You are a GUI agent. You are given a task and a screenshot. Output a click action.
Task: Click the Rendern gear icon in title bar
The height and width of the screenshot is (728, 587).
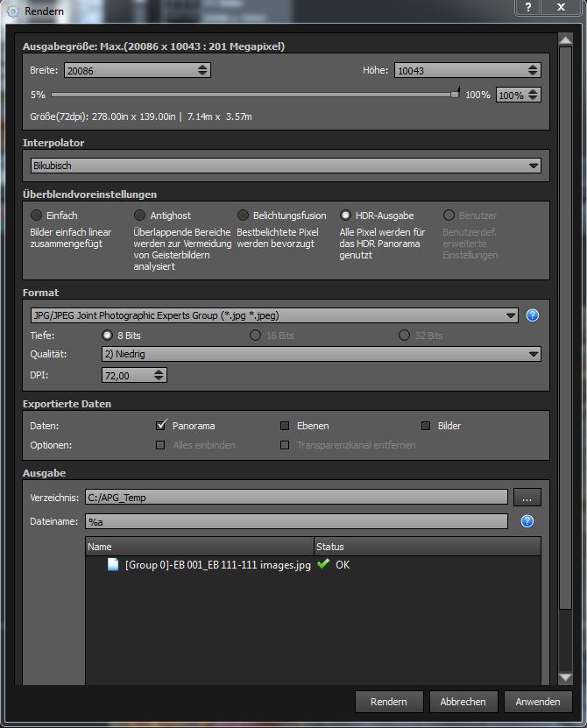click(x=11, y=11)
